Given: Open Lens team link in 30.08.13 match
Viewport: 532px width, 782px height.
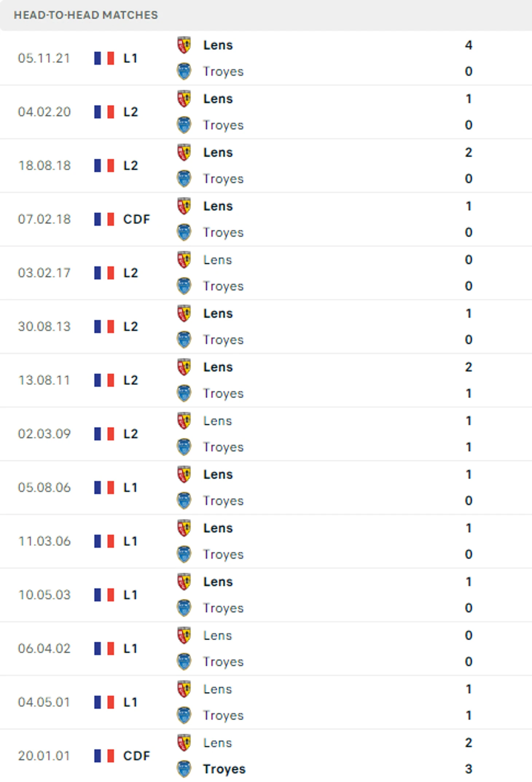Looking at the screenshot, I should (218, 314).
